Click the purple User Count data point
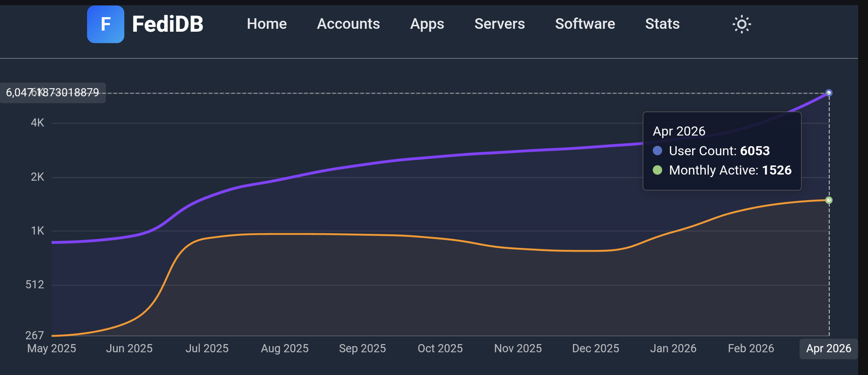Screen dimensions: 868x375 (x=829, y=92)
